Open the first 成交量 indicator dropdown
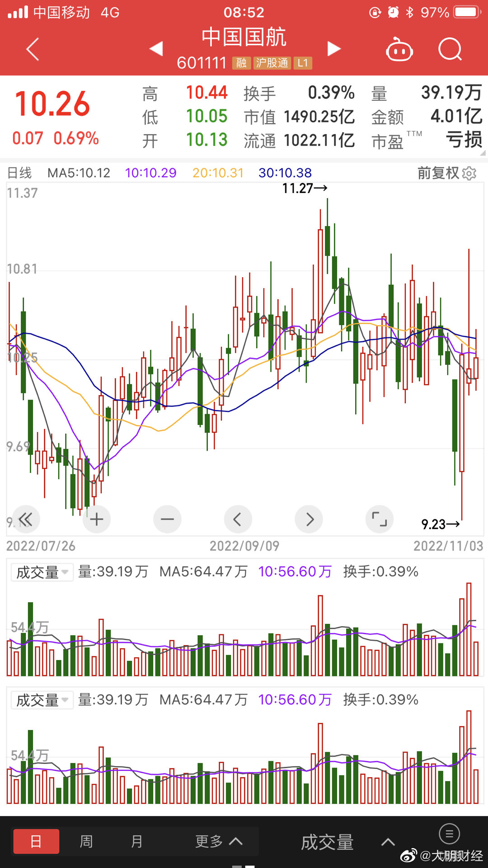Screen dimensions: 488x868 42,572
